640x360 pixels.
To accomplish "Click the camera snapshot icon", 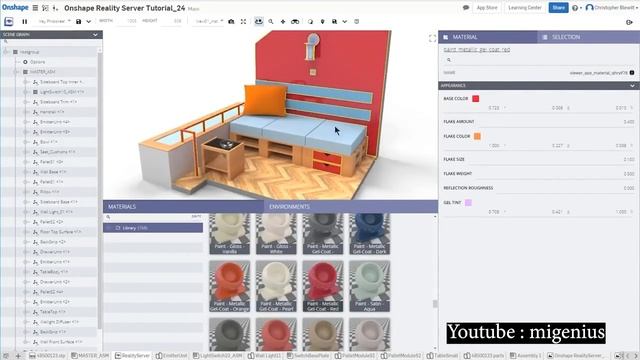I will pyautogui.click(x=231, y=21).
